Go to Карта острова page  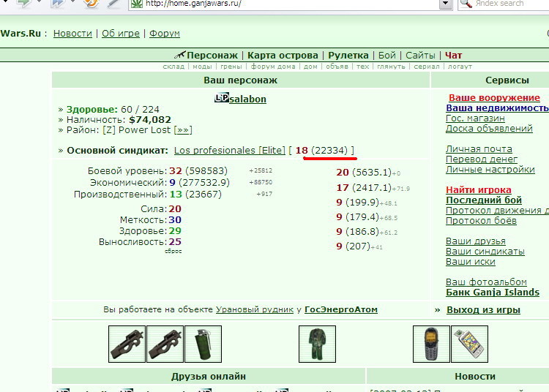pyautogui.click(x=283, y=56)
